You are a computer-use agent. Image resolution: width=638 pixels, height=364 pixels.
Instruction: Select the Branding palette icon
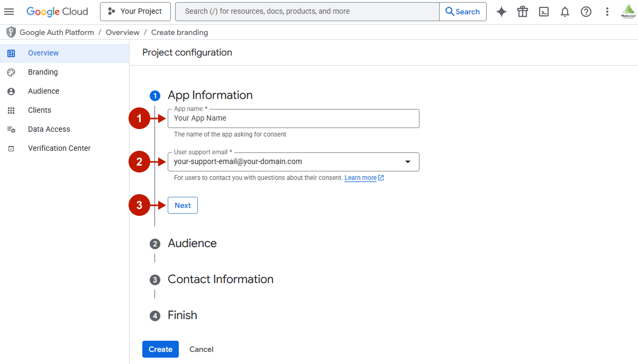click(11, 72)
